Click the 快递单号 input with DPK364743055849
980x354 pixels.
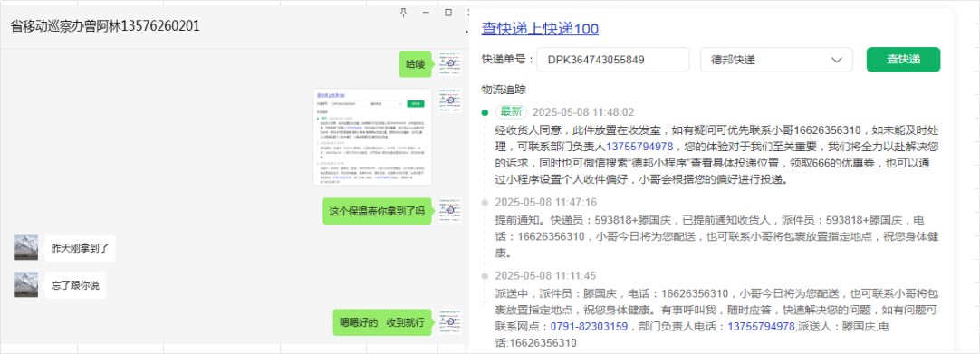(613, 60)
